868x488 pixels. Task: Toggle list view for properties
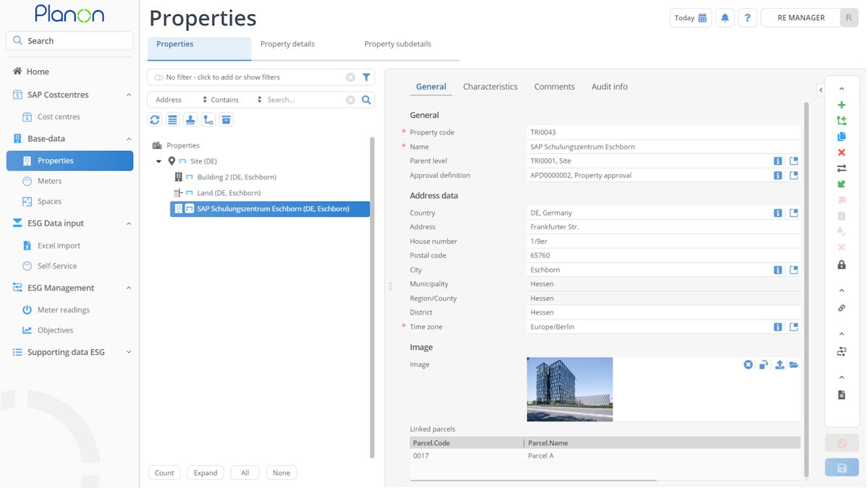[x=172, y=119]
